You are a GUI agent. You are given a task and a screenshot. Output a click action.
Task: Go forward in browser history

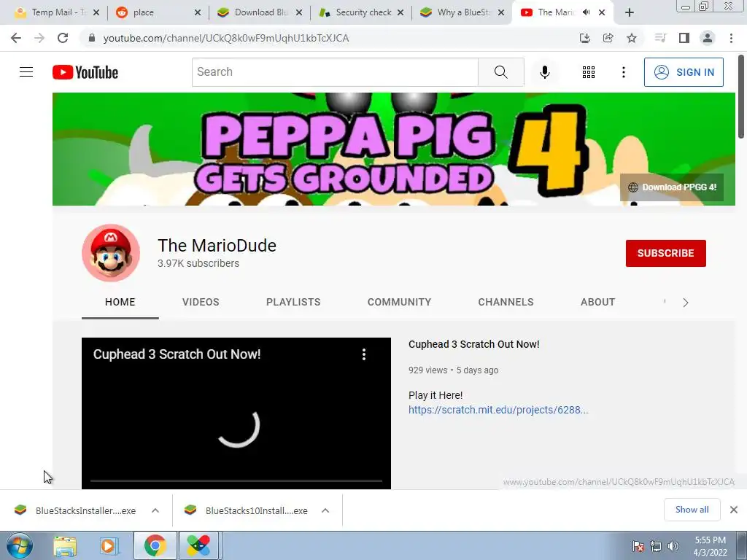click(39, 38)
